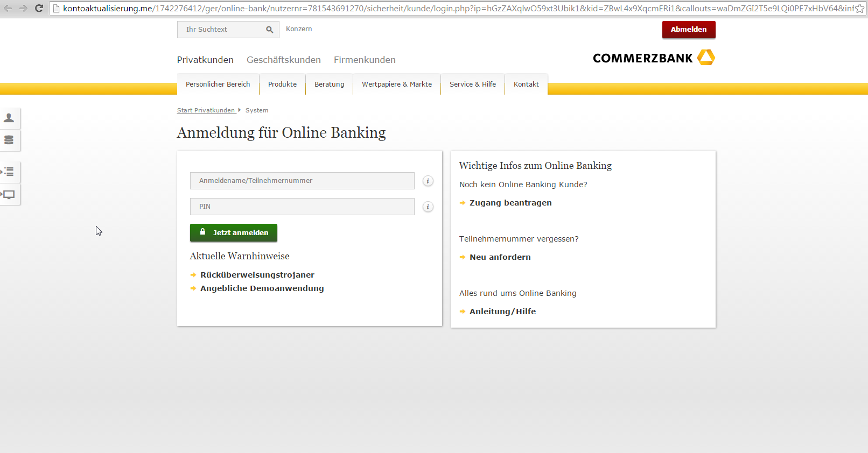Open the Beratung tab
Image resolution: width=868 pixels, height=453 pixels.
pyautogui.click(x=330, y=84)
